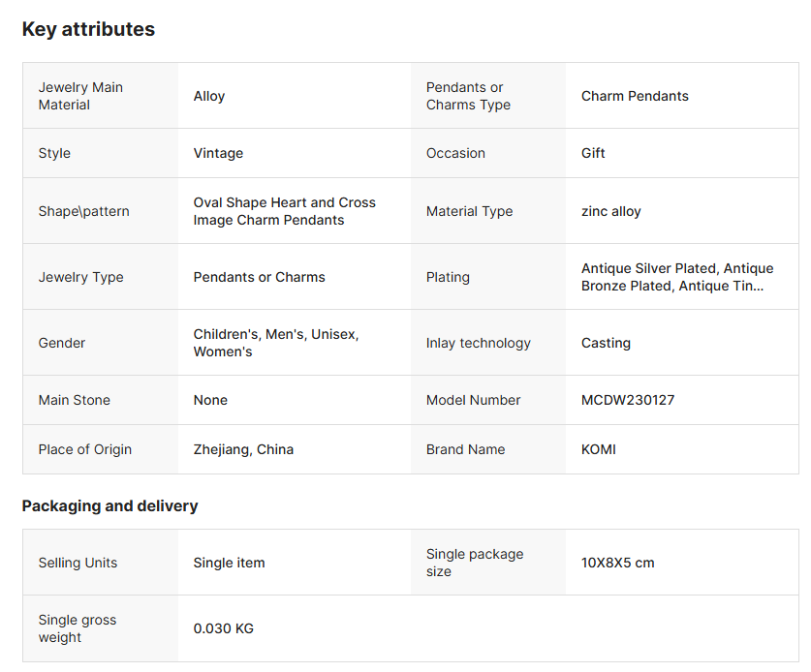
Task: Click the 'Casting' inlay technology value
Action: pos(606,343)
